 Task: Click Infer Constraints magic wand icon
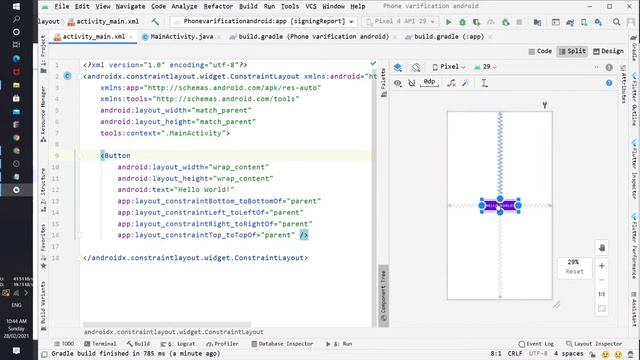[465, 83]
